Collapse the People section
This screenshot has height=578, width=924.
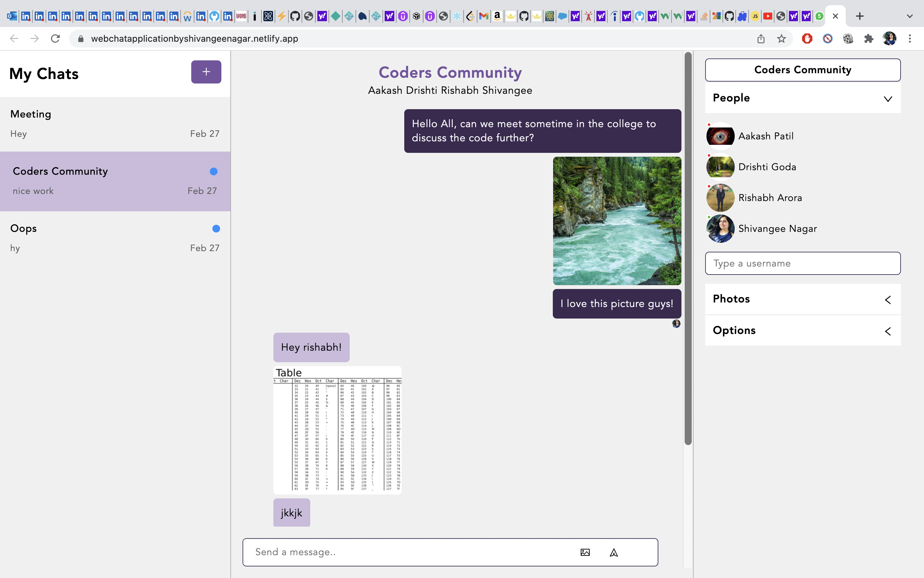[803, 98]
